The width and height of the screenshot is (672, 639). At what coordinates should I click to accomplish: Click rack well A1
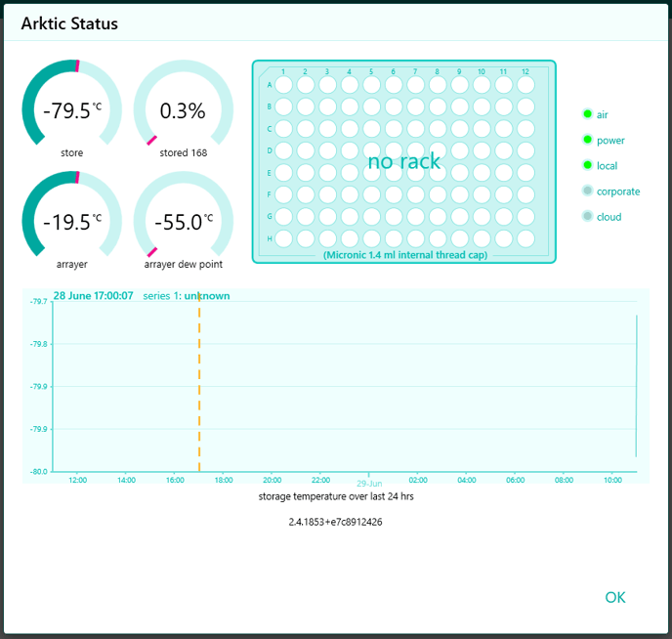[283, 84]
